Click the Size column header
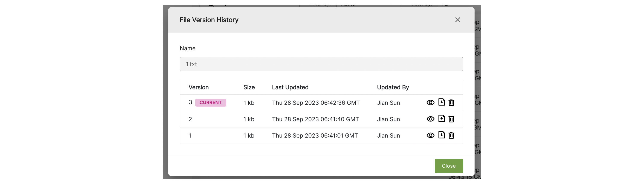Viewport: 644px width, 184px height. click(249, 87)
